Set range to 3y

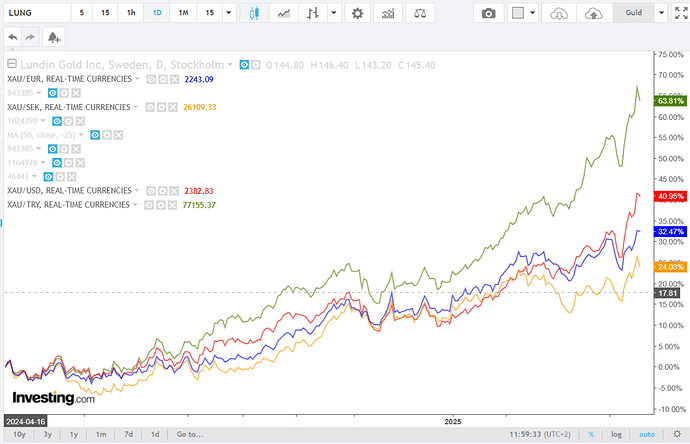[x=48, y=434]
